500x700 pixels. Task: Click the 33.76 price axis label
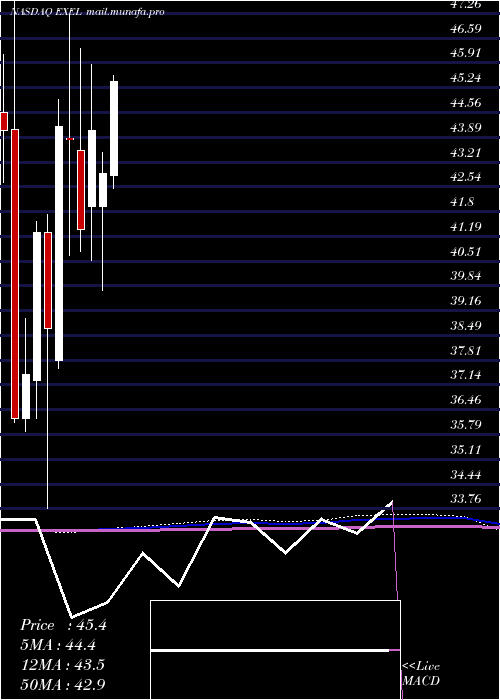point(466,499)
